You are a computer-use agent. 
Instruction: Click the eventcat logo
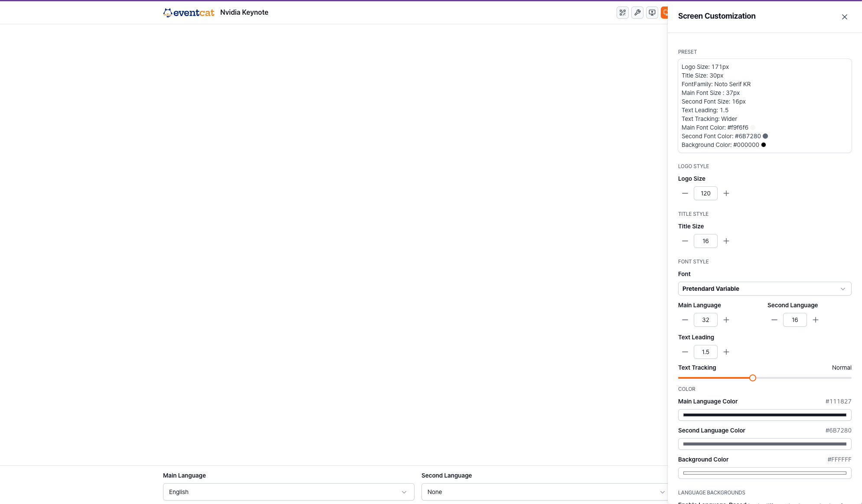point(189,13)
